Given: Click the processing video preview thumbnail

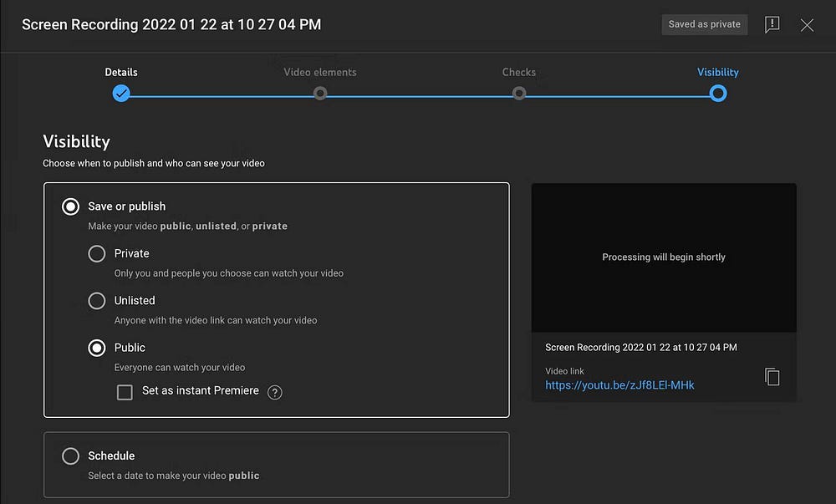Looking at the screenshot, I should (x=663, y=257).
